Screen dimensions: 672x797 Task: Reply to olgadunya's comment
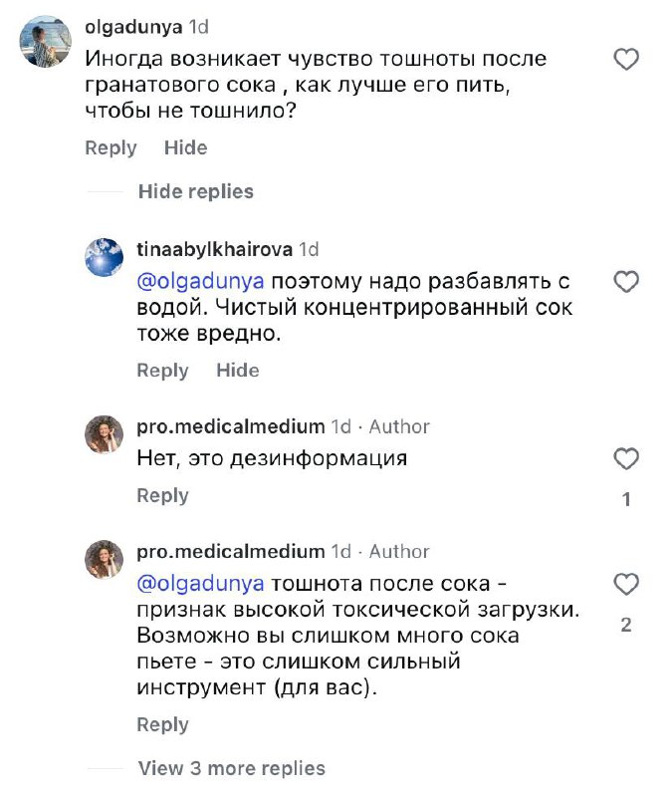[x=111, y=147]
